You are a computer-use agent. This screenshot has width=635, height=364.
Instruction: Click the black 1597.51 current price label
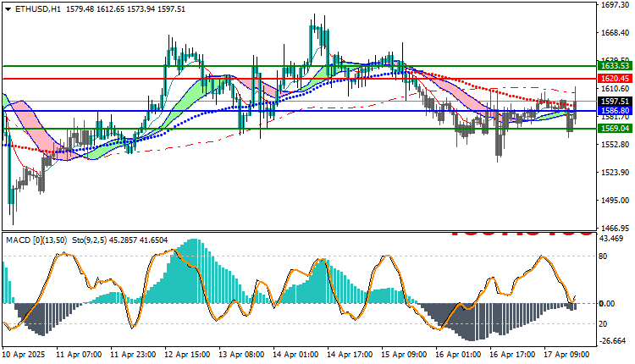[x=616, y=102]
